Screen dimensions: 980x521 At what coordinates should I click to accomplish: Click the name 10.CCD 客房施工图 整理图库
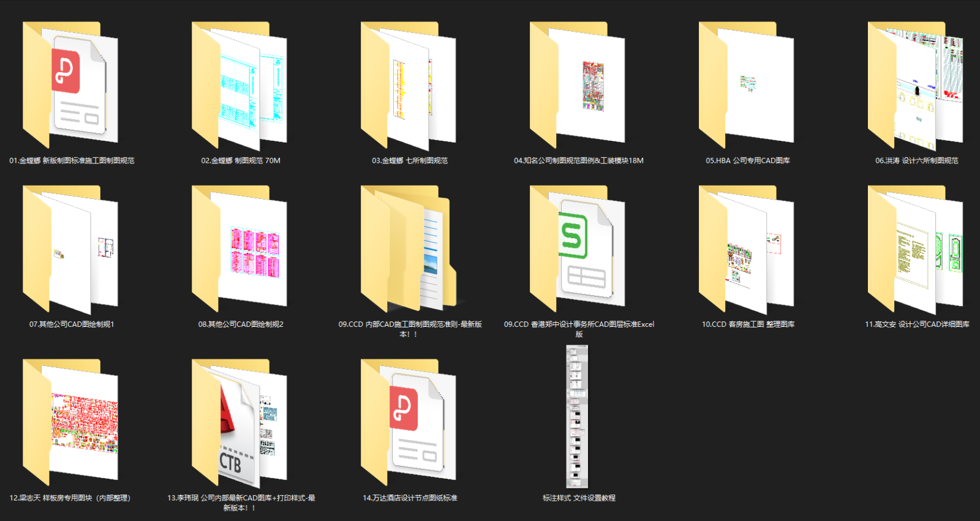pos(748,324)
